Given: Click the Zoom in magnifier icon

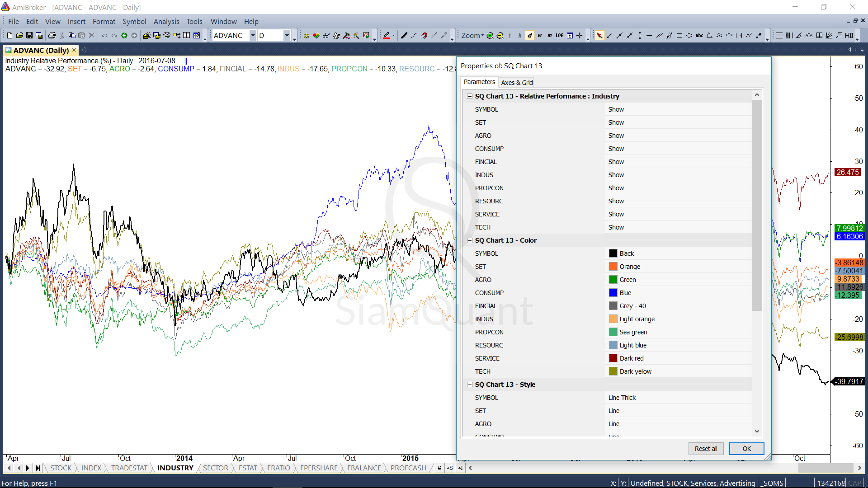Looking at the screenshot, I should (490, 35).
